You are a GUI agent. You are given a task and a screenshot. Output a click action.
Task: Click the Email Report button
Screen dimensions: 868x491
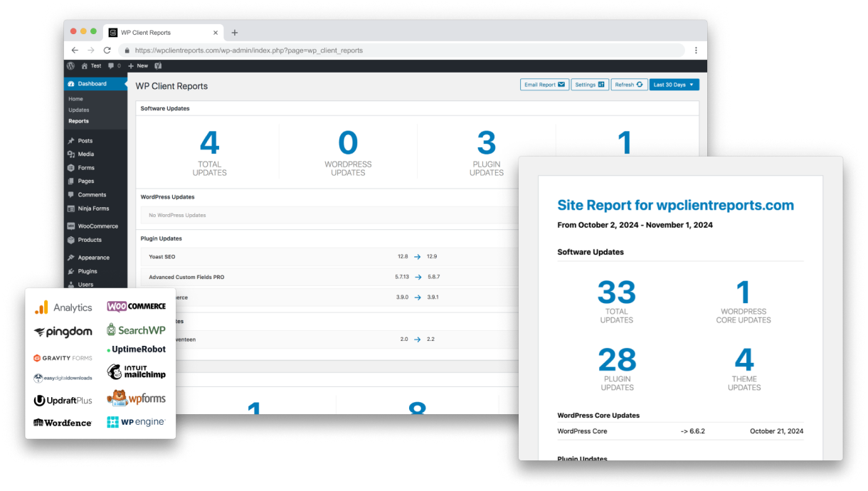tap(544, 84)
